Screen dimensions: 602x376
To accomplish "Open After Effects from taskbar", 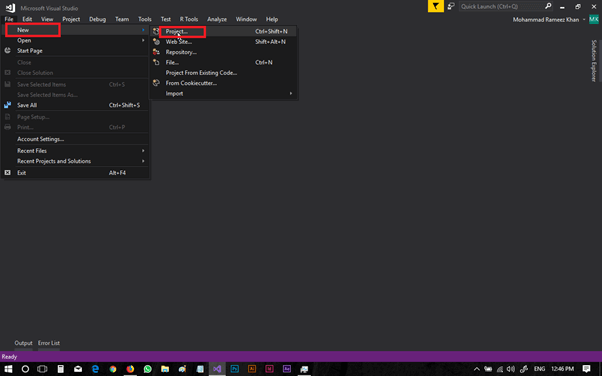I will [x=287, y=369].
